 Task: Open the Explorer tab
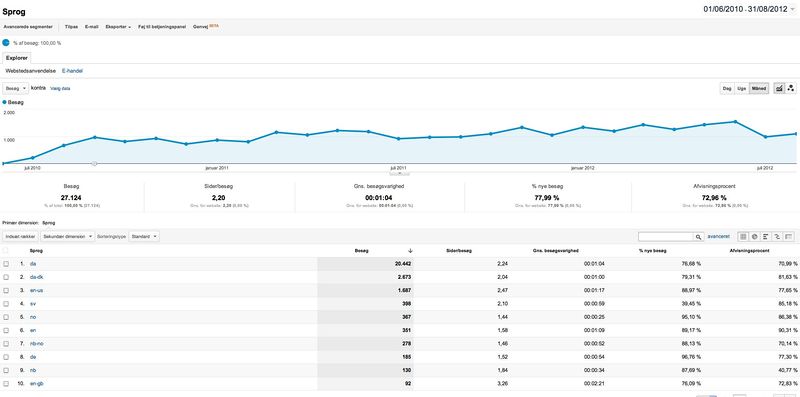coord(17,58)
